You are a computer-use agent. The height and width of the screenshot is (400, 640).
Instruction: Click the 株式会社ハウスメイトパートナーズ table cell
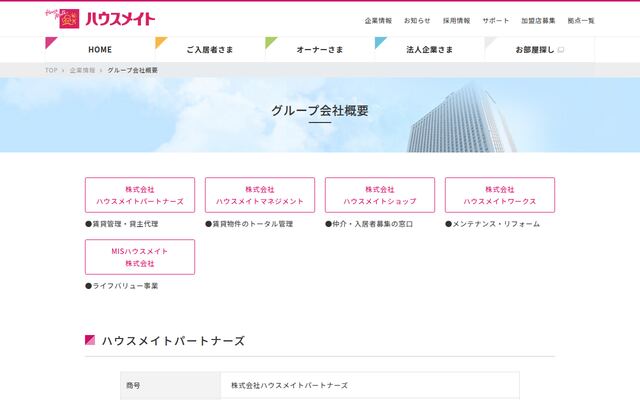(x=370, y=385)
